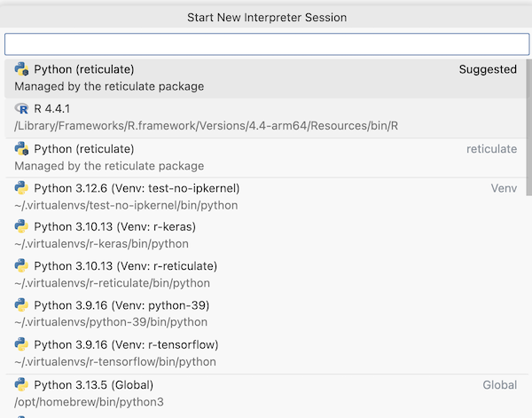Click the /opt/homebrew/bin/python3 path text
532x418 pixels.
pos(90,402)
